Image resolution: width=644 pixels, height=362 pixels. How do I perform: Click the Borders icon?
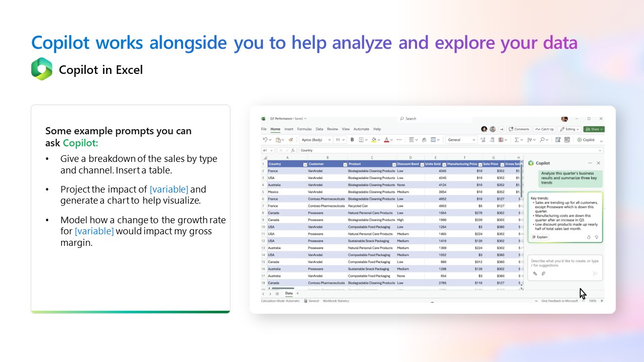pos(361,140)
